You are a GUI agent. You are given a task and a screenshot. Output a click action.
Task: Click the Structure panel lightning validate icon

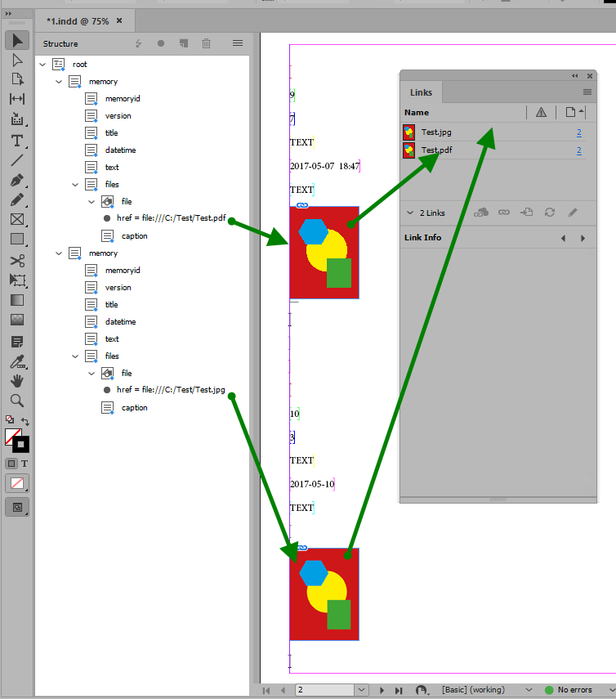(x=139, y=43)
